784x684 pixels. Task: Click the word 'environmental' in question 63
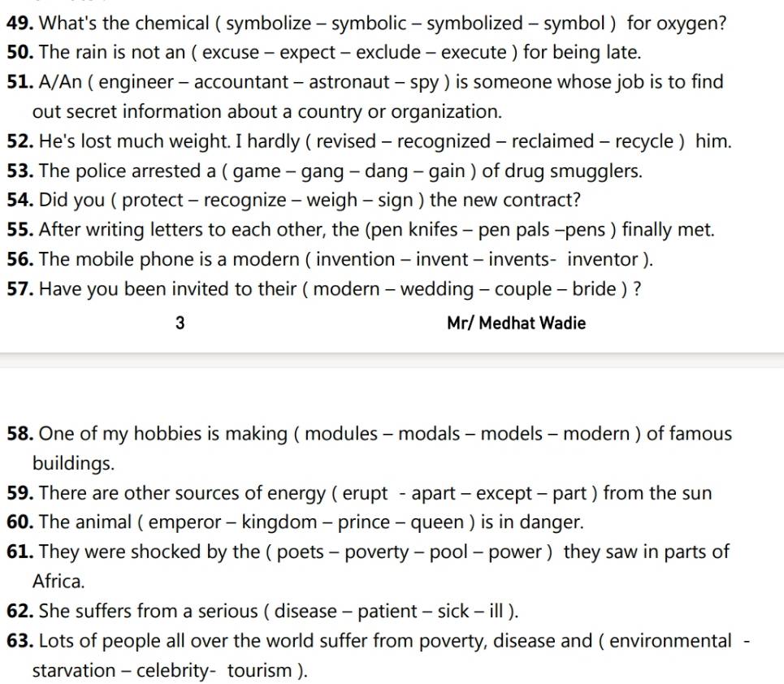pos(670,641)
